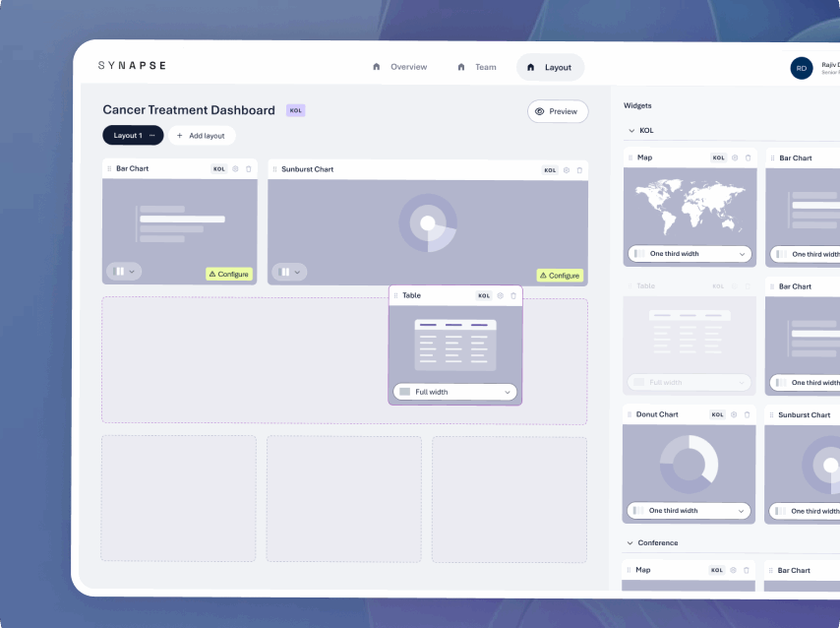The width and height of the screenshot is (840, 628).
Task: Open column width dropdown on layout Bar Chart
Action: 125,272
